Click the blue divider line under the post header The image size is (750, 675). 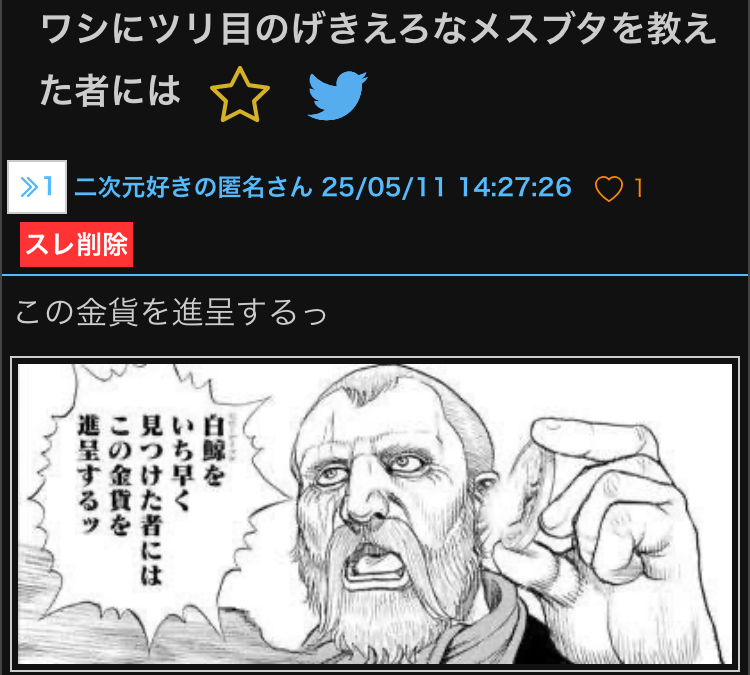[375, 275]
